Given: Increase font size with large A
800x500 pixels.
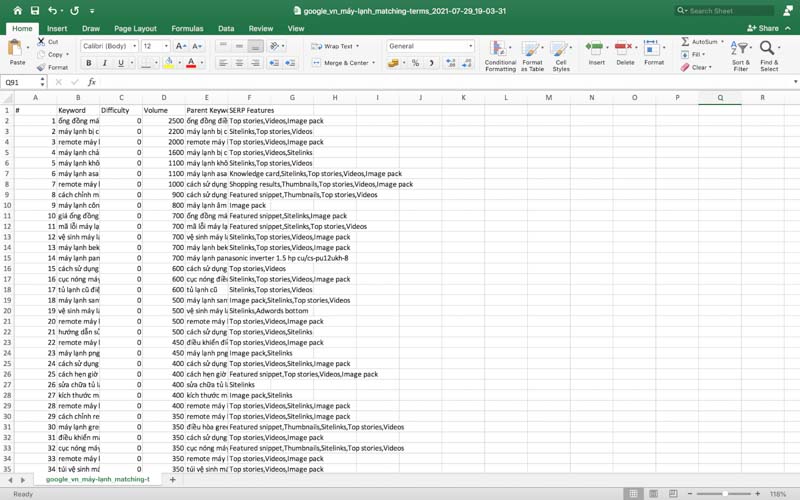Looking at the screenshot, I should [181, 46].
